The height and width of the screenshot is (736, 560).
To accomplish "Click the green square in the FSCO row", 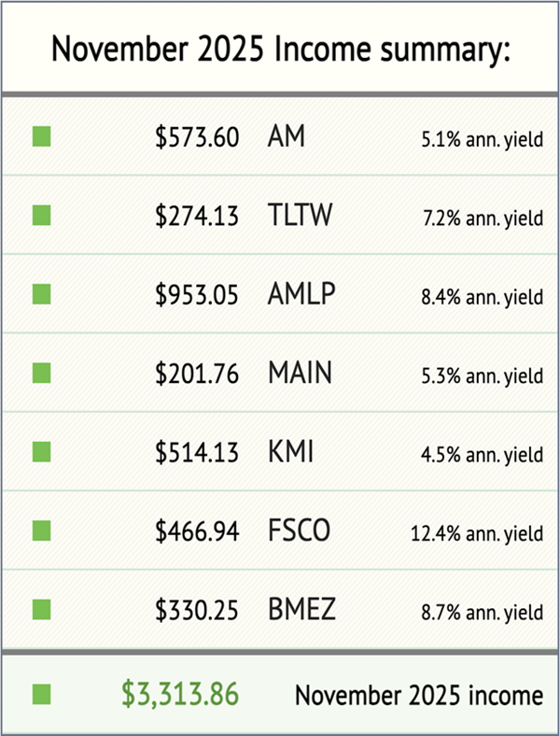I will (41, 531).
